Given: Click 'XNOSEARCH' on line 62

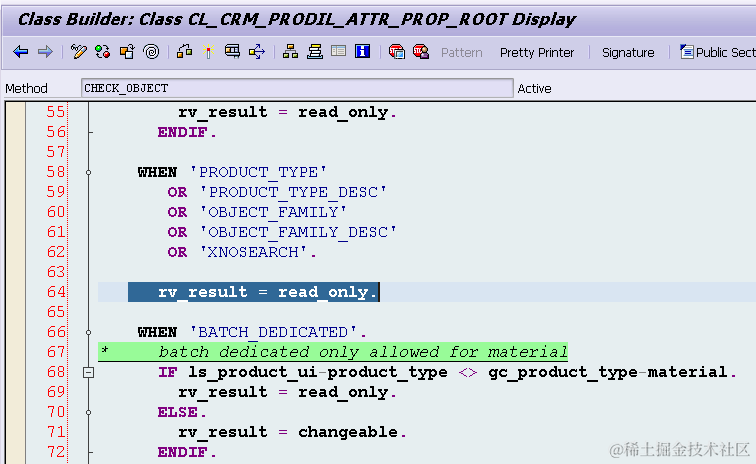Looking at the screenshot, I should pos(253,252).
